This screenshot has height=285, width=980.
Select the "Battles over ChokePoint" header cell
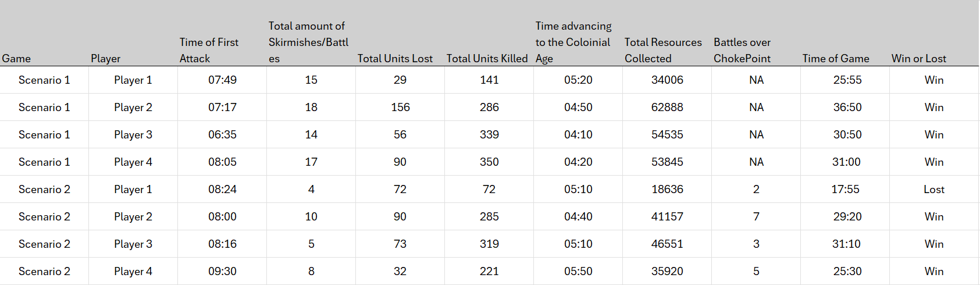click(742, 50)
